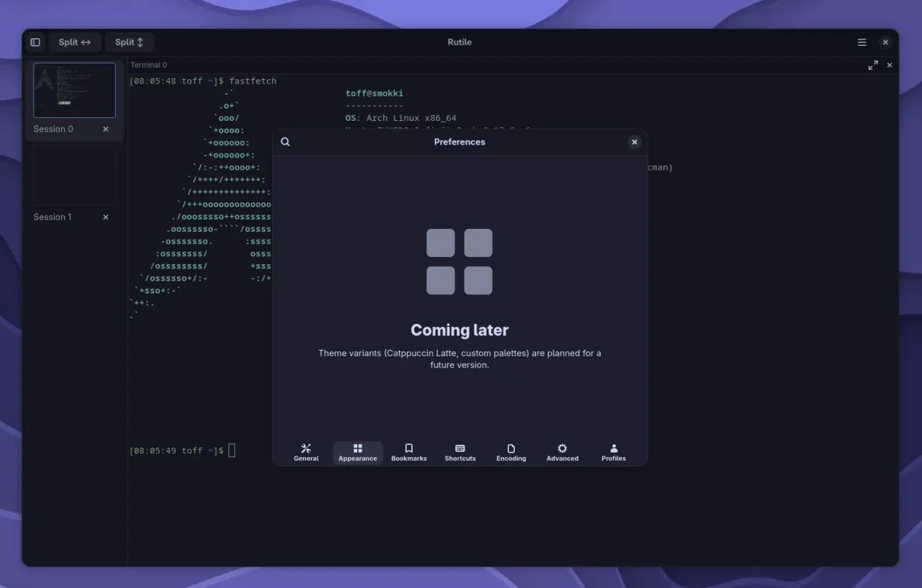Click the Split horizontal button
This screenshot has height=588, width=922.
click(75, 42)
